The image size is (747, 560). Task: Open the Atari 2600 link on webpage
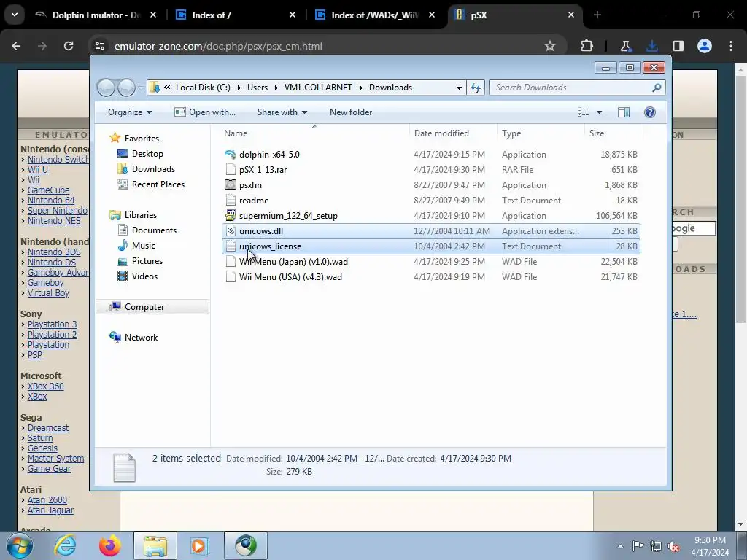point(47,500)
